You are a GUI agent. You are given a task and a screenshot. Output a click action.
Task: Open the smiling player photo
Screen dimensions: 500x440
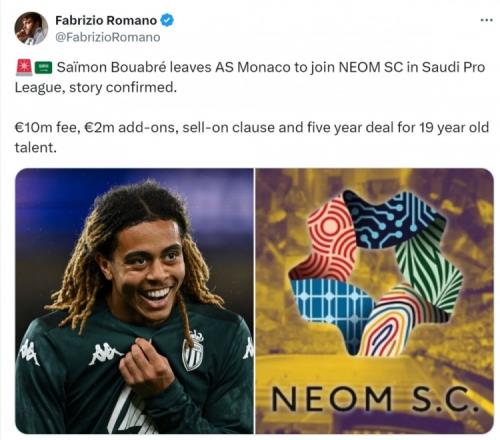click(134, 301)
